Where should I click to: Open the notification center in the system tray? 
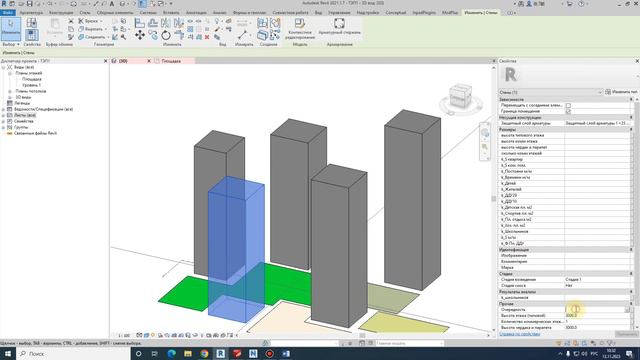(629, 353)
